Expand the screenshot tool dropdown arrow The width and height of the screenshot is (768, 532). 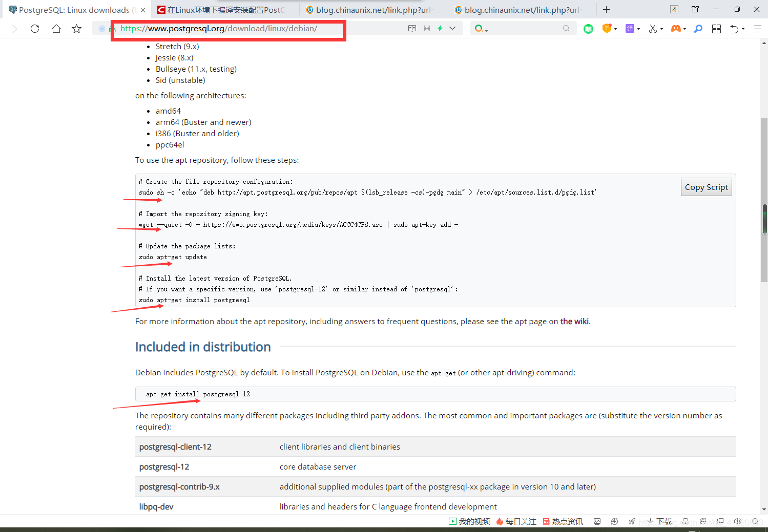tap(661, 29)
